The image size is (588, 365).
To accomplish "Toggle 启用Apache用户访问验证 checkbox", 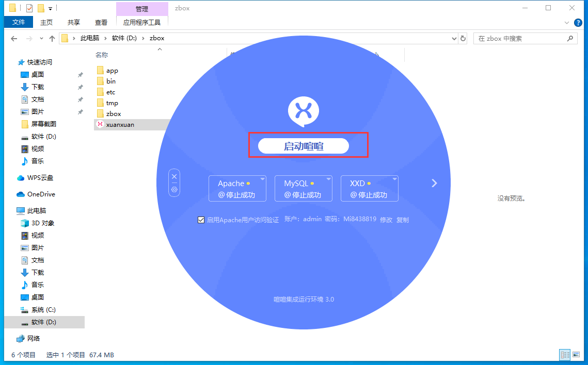I will click(201, 220).
